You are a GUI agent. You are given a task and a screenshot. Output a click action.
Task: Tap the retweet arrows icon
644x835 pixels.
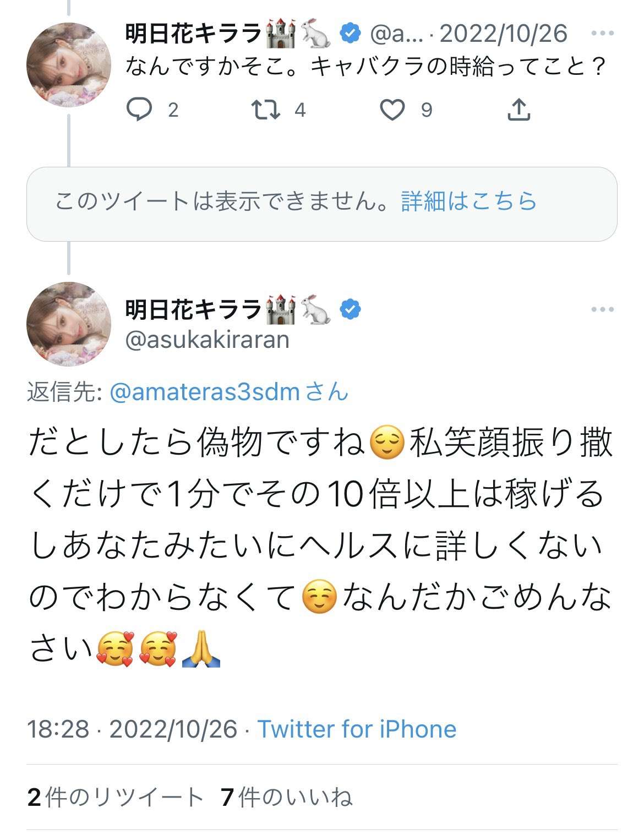tap(266, 110)
